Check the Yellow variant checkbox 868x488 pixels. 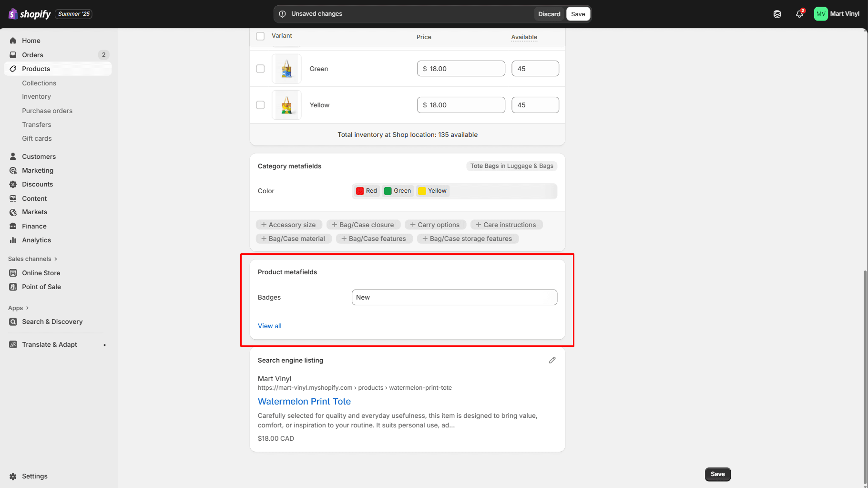coord(260,105)
